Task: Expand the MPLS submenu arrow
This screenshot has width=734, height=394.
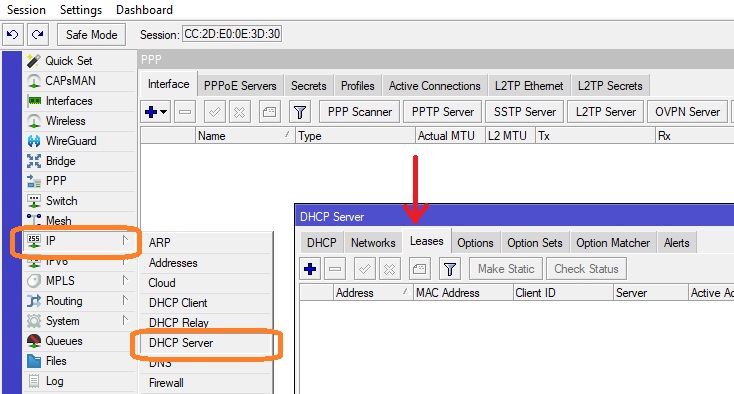Action: (125, 280)
